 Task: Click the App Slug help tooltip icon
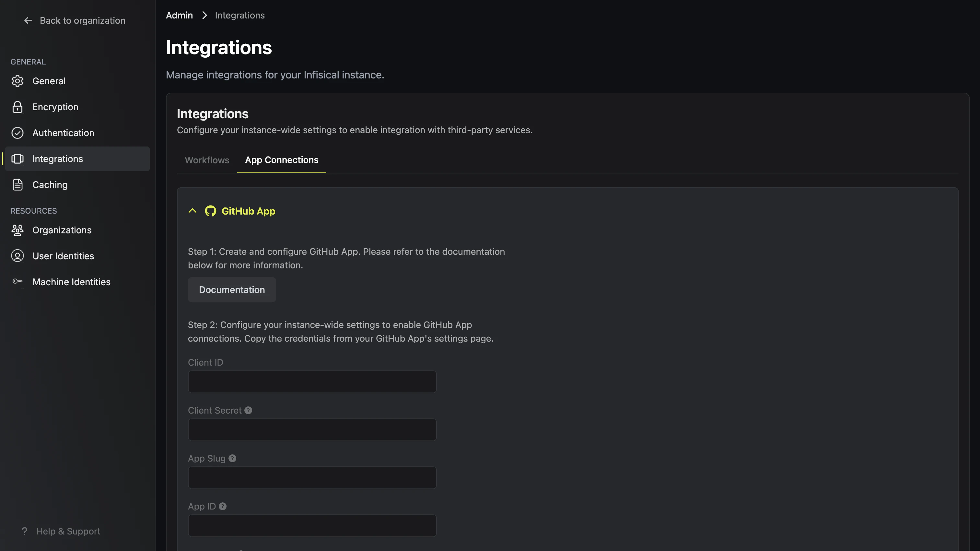point(232,459)
